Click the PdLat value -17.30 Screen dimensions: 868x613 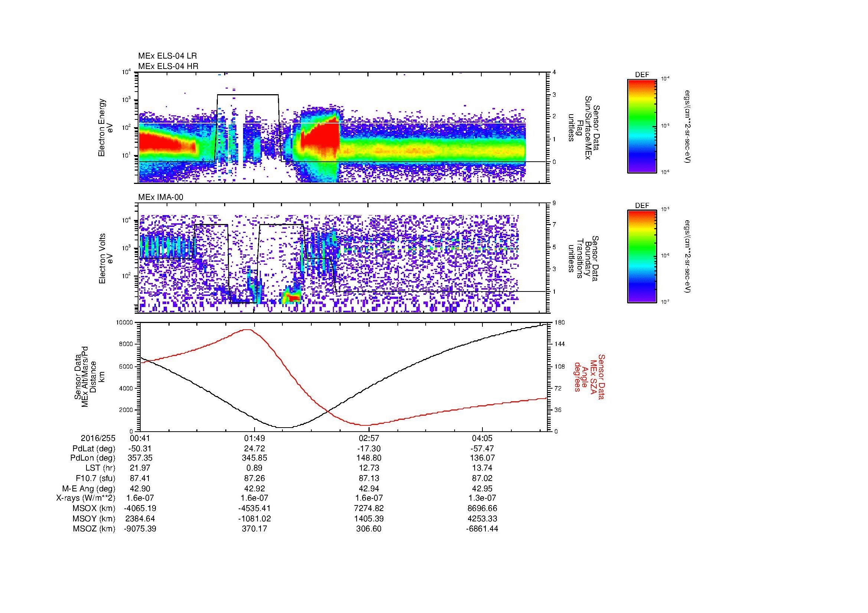pos(369,449)
